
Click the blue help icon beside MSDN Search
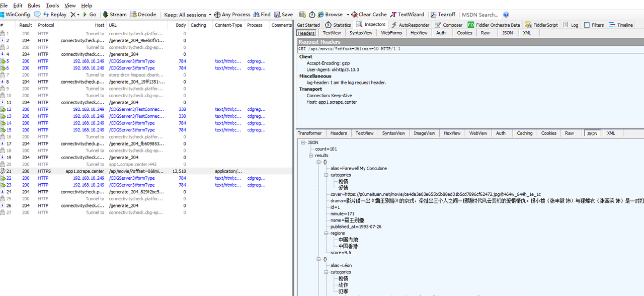coord(506,15)
